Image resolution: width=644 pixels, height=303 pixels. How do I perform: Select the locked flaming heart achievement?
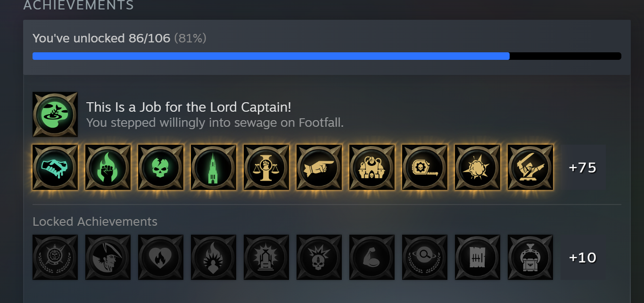[x=161, y=258]
